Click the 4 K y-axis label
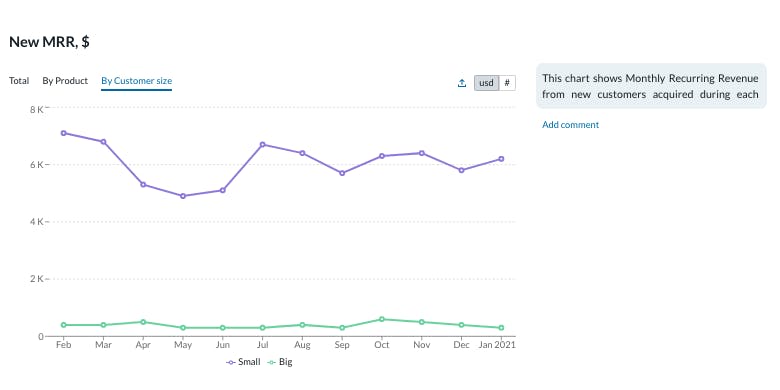780x390 pixels. [37, 222]
